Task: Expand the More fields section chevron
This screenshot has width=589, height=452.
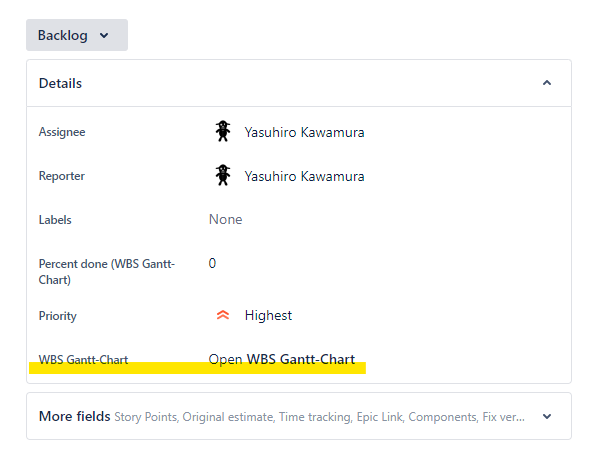Action: pyautogui.click(x=547, y=416)
